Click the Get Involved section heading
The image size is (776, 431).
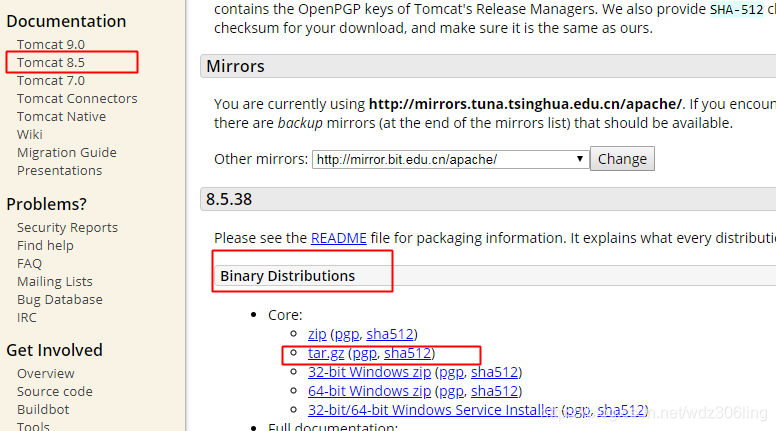(x=54, y=350)
